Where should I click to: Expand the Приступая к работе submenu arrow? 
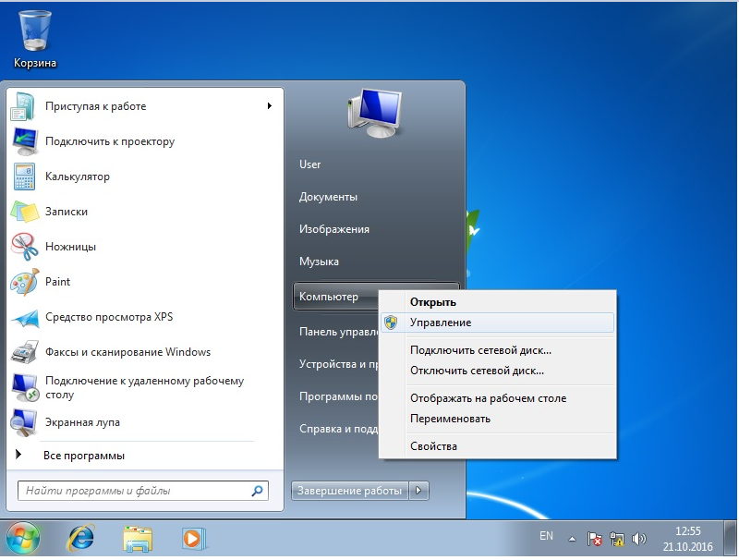(x=270, y=105)
